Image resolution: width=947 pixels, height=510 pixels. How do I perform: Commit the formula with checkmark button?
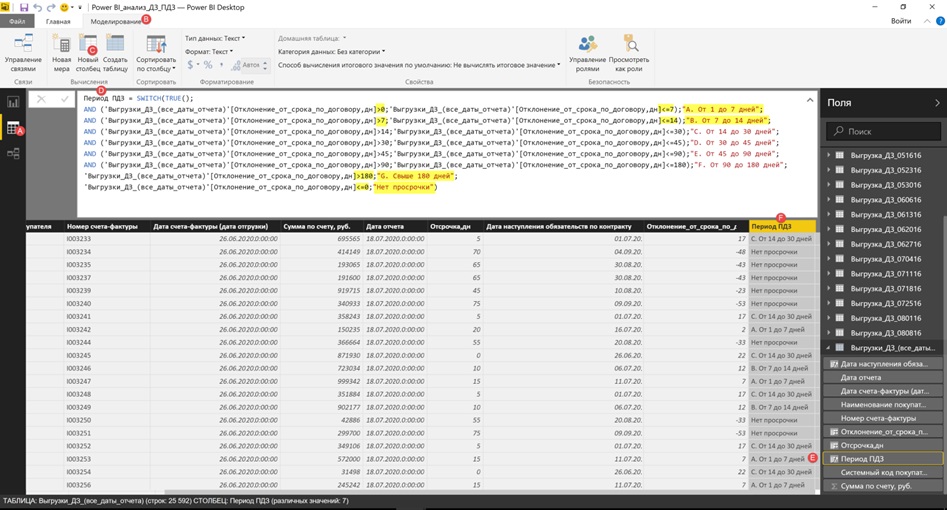[x=64, y=99]
